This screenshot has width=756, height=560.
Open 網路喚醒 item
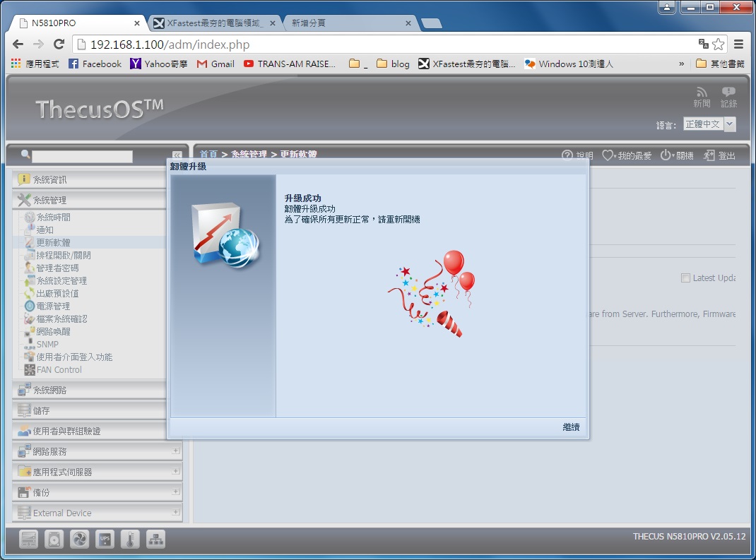(x=53, y=332)
